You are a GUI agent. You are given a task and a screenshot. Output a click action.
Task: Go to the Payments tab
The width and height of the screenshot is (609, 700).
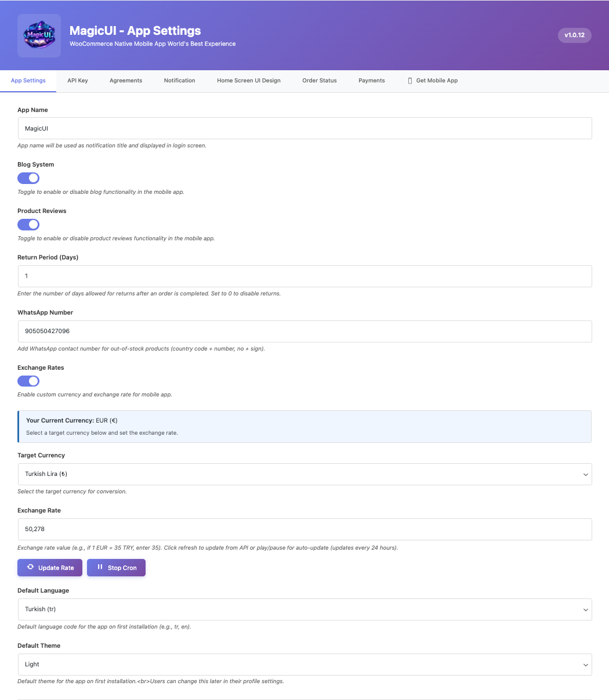coord(371,81)
